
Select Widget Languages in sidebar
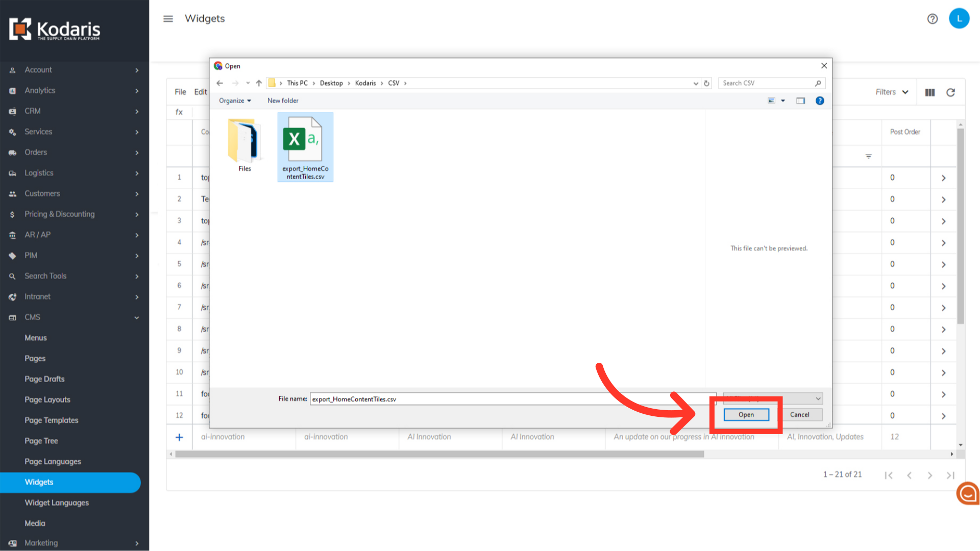(x=57, y=503)
